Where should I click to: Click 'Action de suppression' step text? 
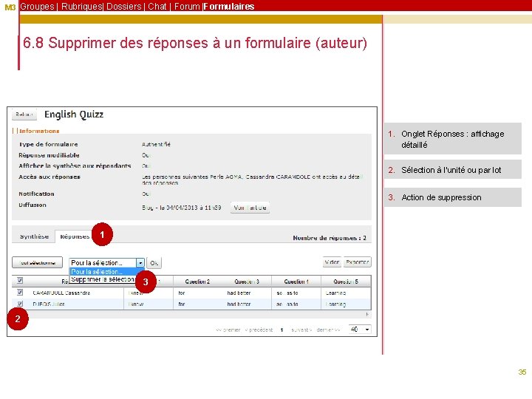(x=441, y=197)
